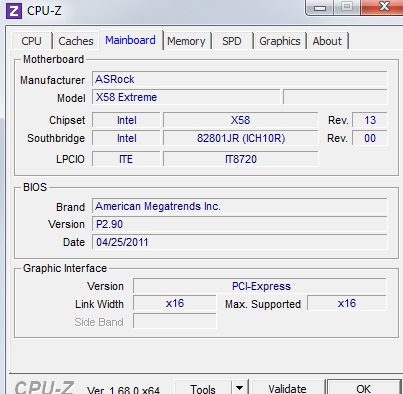Click the empty field beside Model

click(335, 97)
